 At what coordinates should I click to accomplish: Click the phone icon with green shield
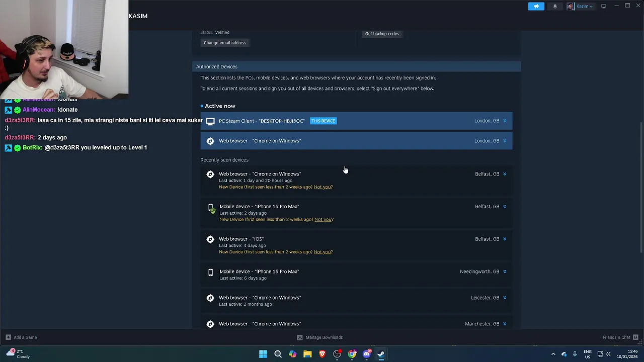[211, 208]
